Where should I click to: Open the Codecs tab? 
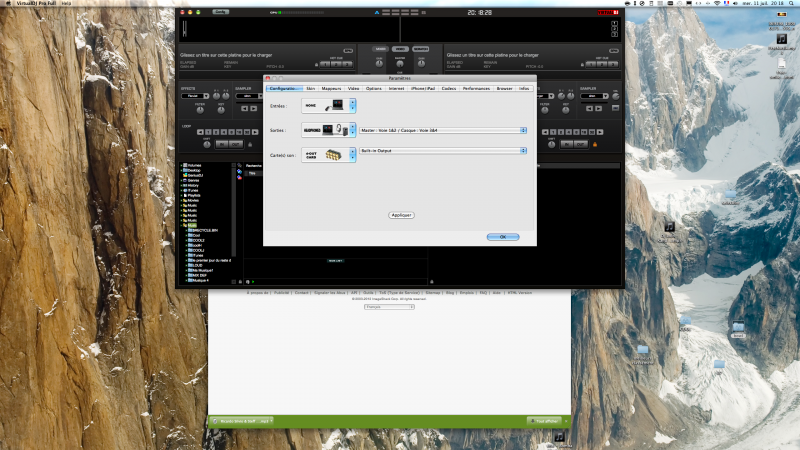[x=449, y=89]
